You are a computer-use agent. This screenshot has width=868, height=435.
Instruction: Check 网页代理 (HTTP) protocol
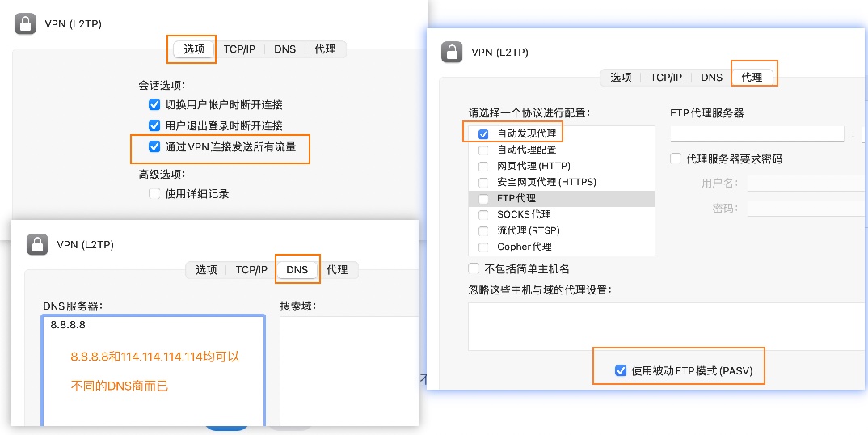click(483, 166)
